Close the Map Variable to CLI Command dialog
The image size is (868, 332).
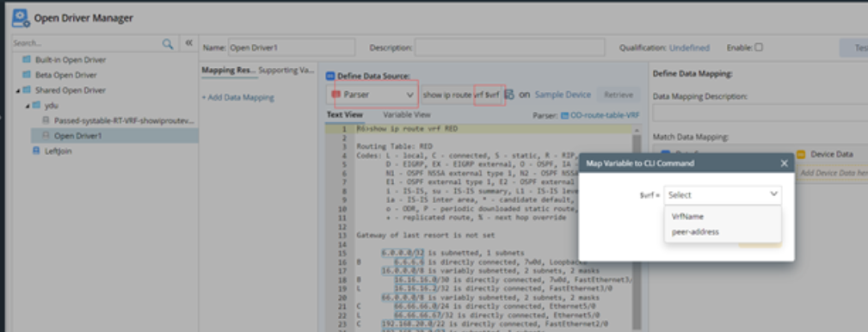[x=784, y=163]
